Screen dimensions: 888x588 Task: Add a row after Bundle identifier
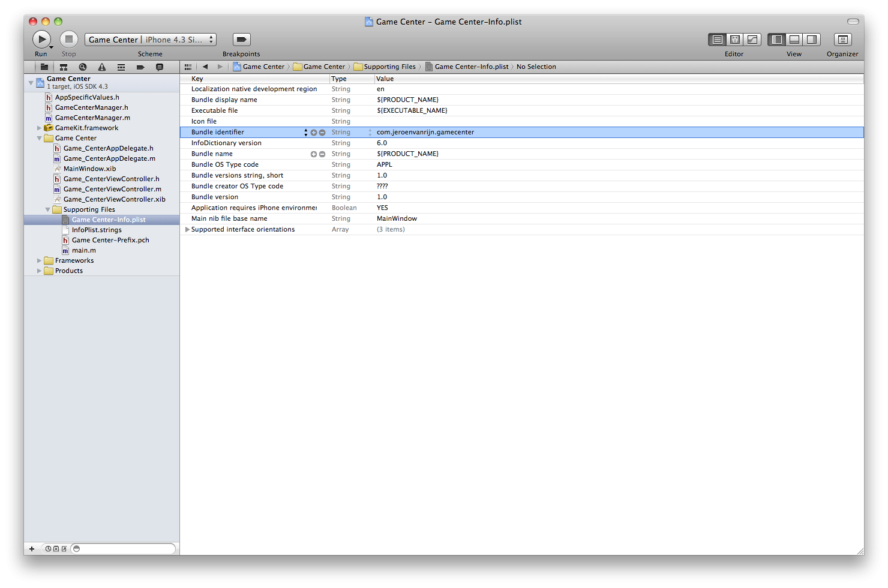313,133
